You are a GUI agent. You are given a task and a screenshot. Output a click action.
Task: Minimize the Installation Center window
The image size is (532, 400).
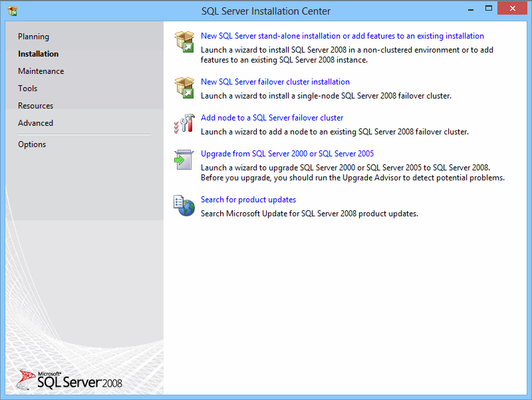coord(471,9)
